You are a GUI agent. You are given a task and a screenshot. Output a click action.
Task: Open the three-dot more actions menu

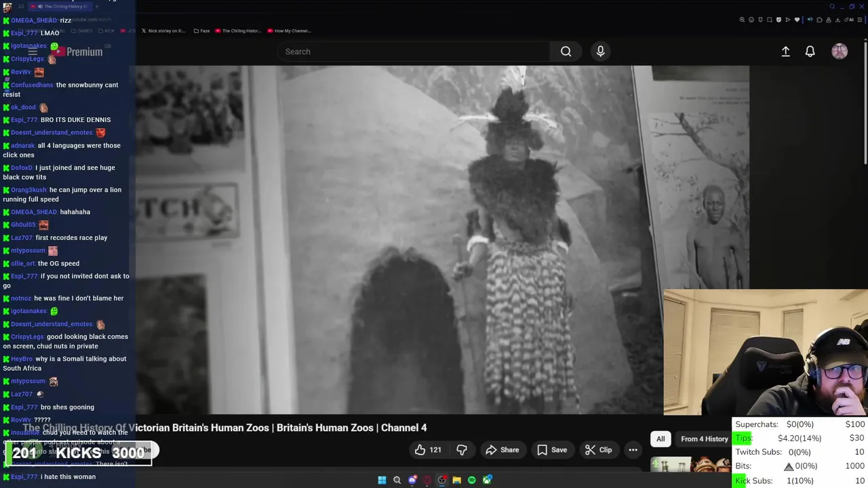(x=633, y=450)
